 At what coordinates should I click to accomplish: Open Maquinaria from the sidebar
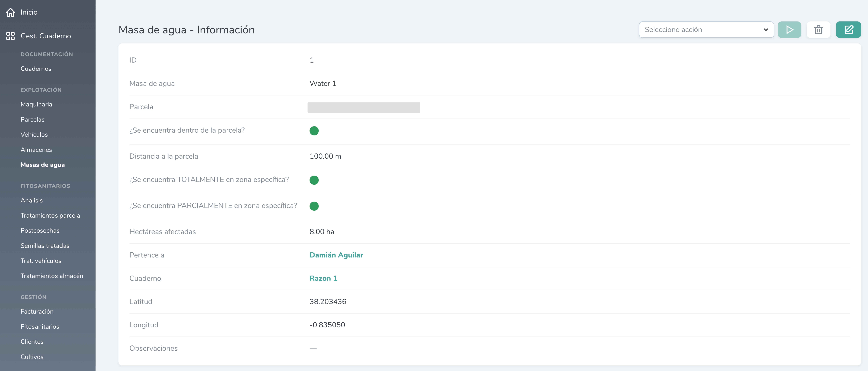click(x=36, y=104)
